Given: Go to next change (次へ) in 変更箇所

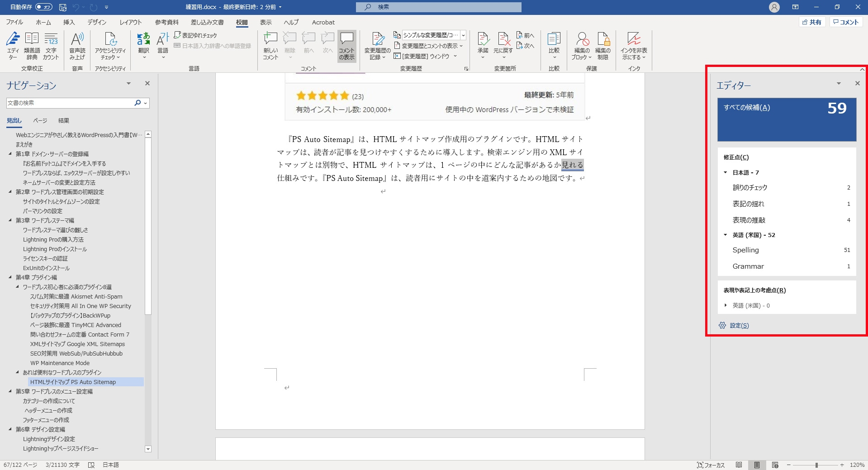Looking at the screenshot, I should point(526,46).
